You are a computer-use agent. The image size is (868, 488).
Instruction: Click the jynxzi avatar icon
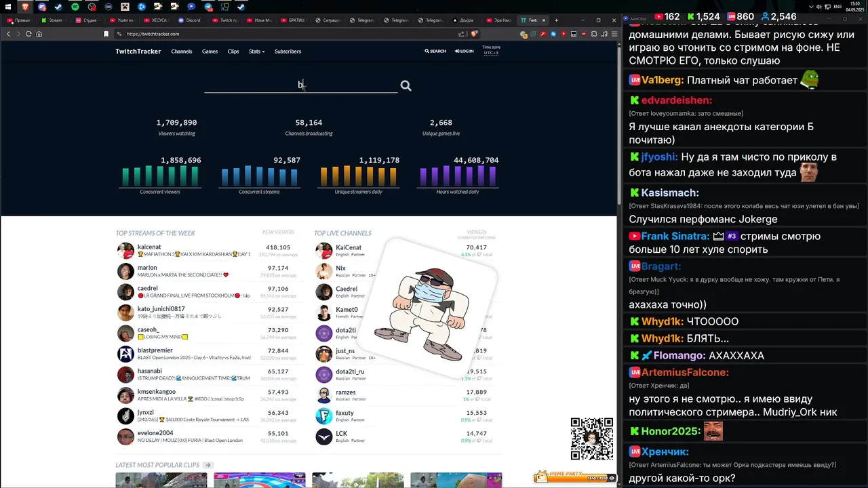tap(125, 416)
